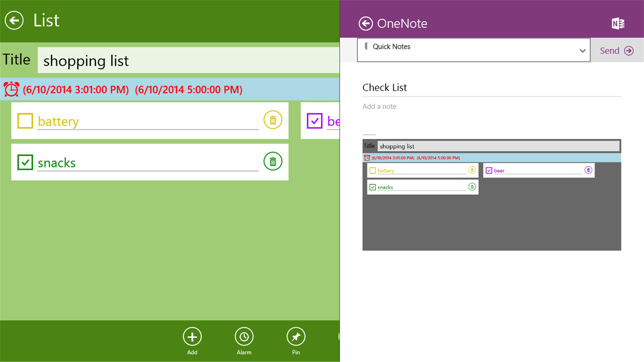Click the red alarm clock icon
Screen dimensions: 644x362
point(11,89)
